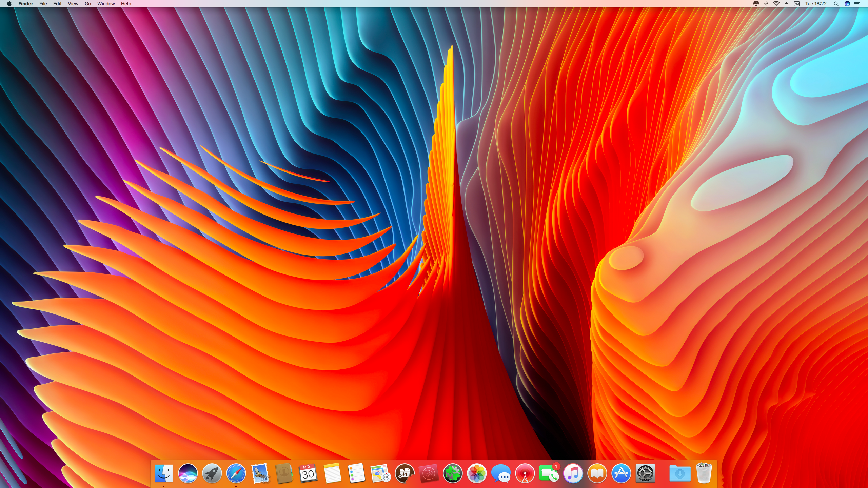Viewport: 868px width, 488px height.
Task: Open Launchpad rocket icon
Action: [x=212, y=473]
